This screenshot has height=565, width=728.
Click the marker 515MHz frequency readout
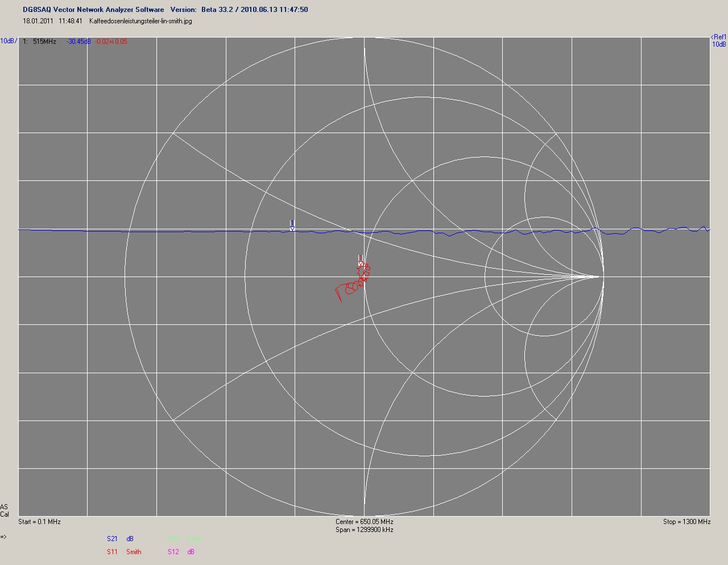tap(44, 42)
